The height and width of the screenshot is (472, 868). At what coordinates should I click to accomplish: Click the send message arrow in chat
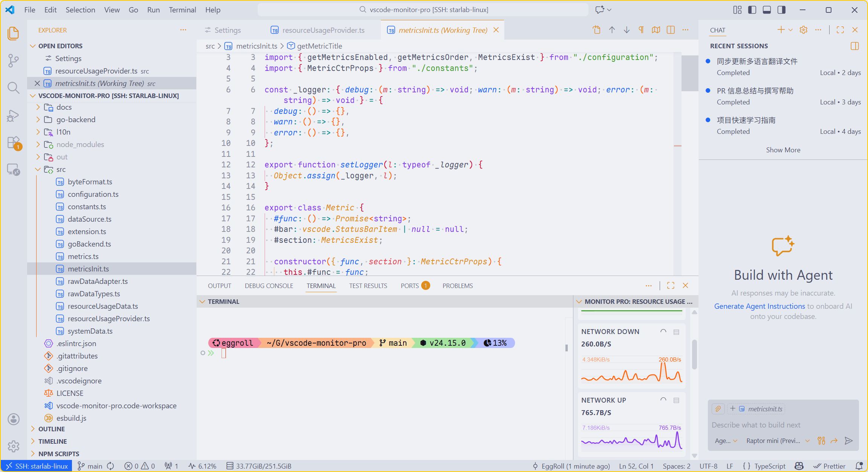pyautogui.click(x=848, y=441)
